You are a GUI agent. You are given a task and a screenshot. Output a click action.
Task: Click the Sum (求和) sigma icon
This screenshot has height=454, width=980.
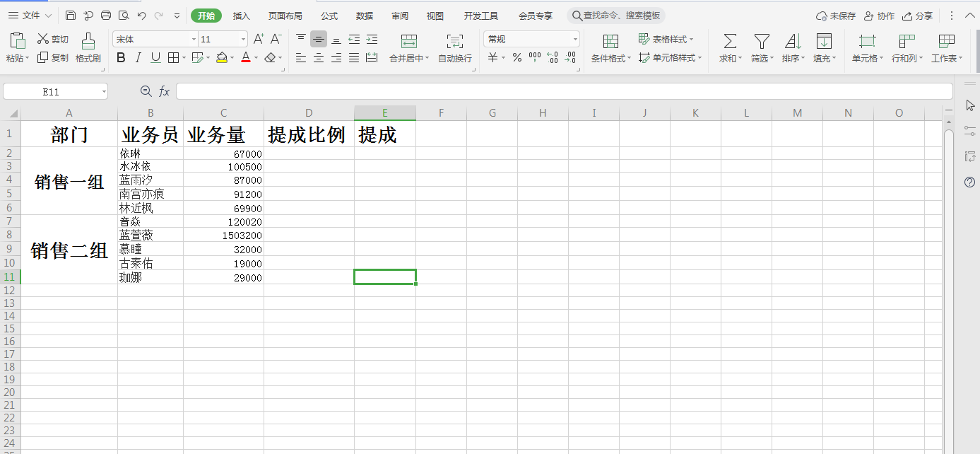tap(731, 41)
